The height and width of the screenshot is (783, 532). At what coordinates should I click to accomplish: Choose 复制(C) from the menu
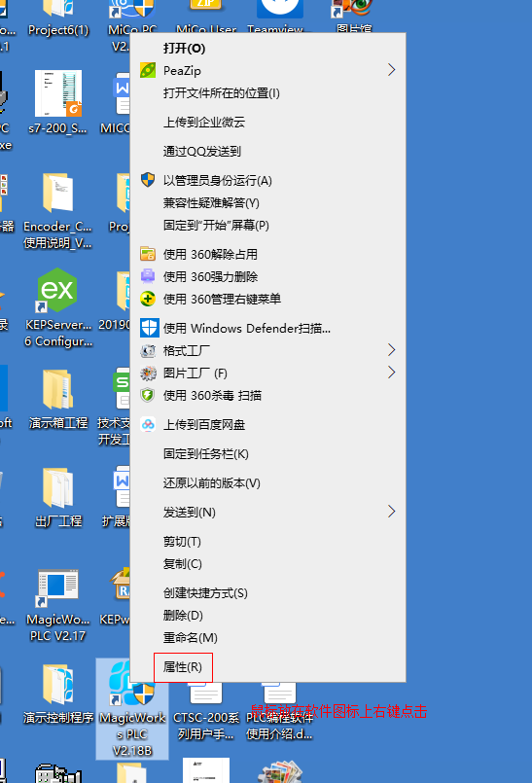click(x=182, y=564)
